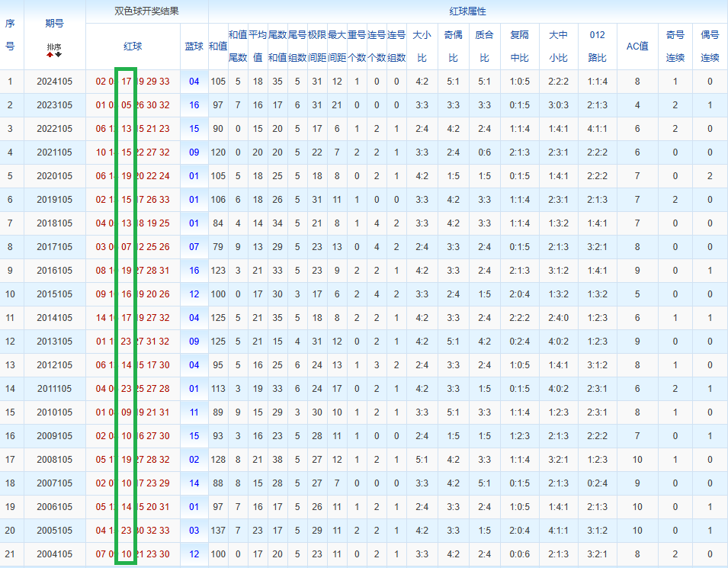The image size is (728, 568).
Task: Click blue ball 11 in row 2010105
Action: (x=194, y=412)
